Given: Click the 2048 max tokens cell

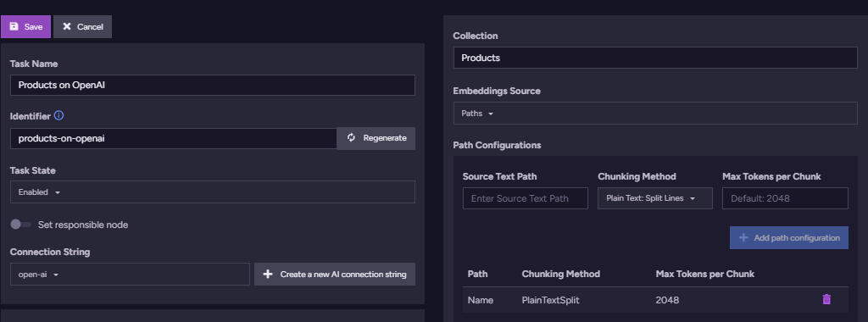Looking at the screenshot, I should [667, 300].
